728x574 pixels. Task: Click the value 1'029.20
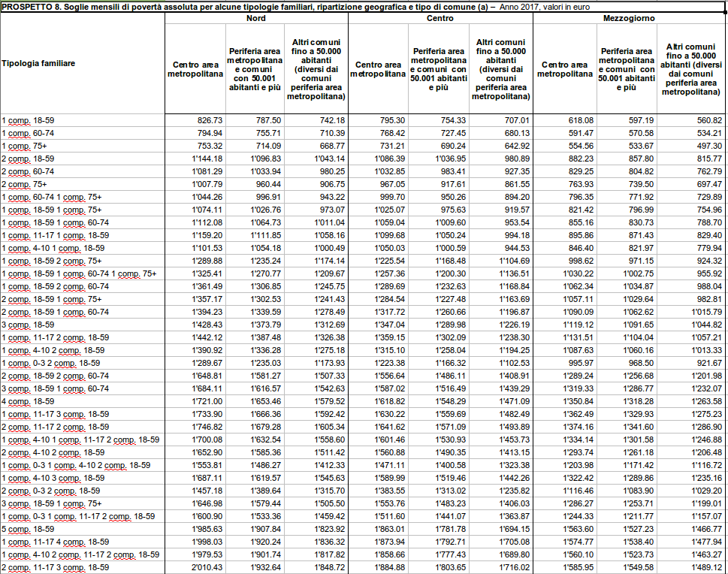click(707, 491)
